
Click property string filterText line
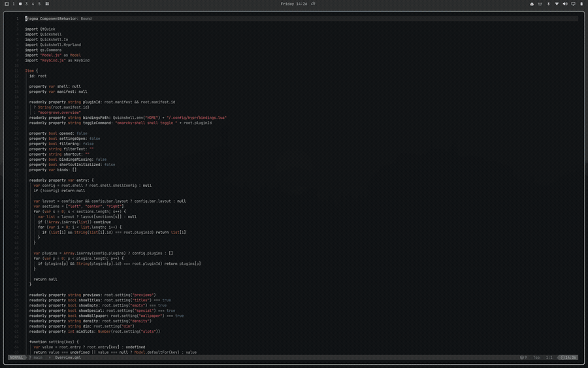61,149
